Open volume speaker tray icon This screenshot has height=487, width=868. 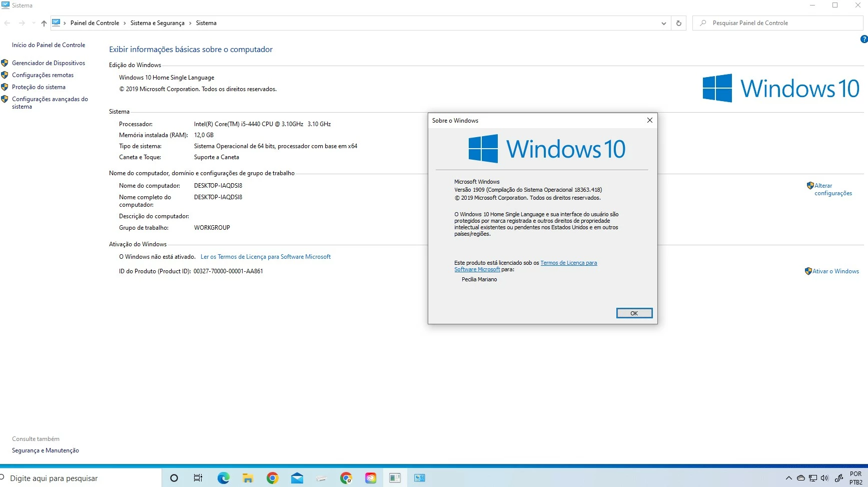click(x=824, y=478)
